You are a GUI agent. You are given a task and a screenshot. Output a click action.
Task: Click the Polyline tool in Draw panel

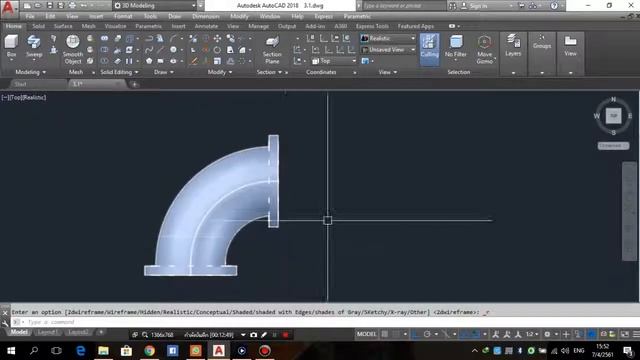[149, 38]
